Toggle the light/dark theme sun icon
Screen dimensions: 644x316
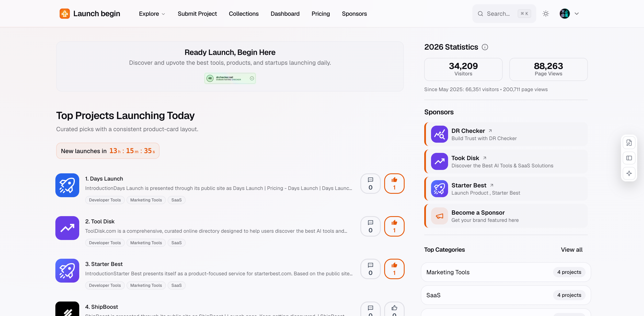pos(546,13)
